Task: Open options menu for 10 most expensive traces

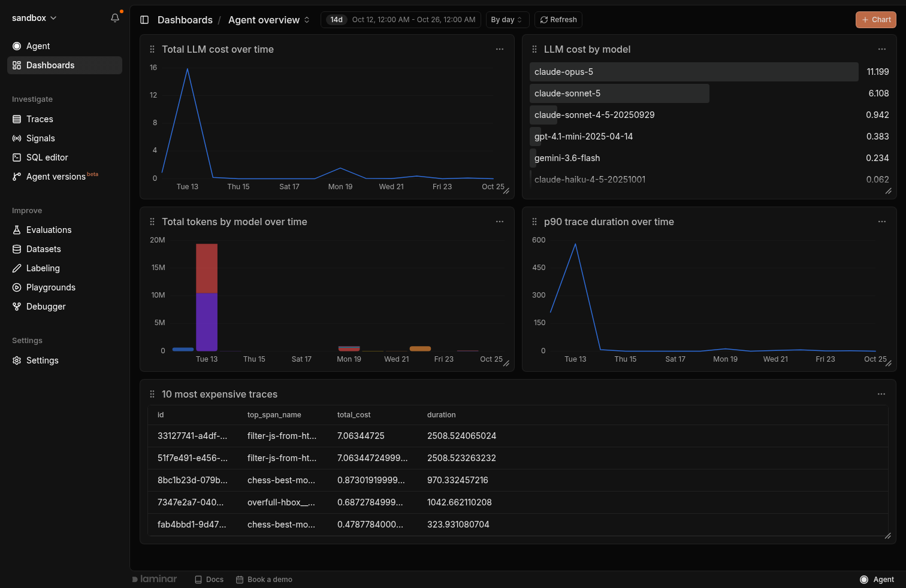Action: [881, 394]
